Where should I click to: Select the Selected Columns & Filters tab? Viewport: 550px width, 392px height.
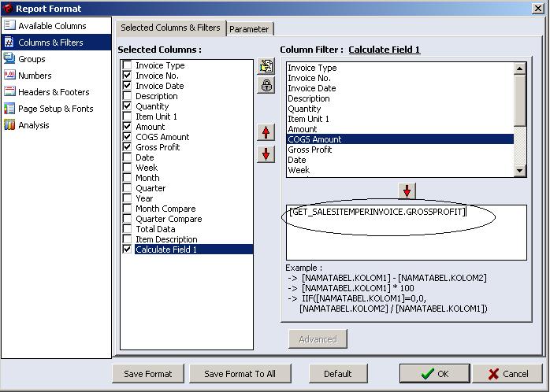point(170,28)
